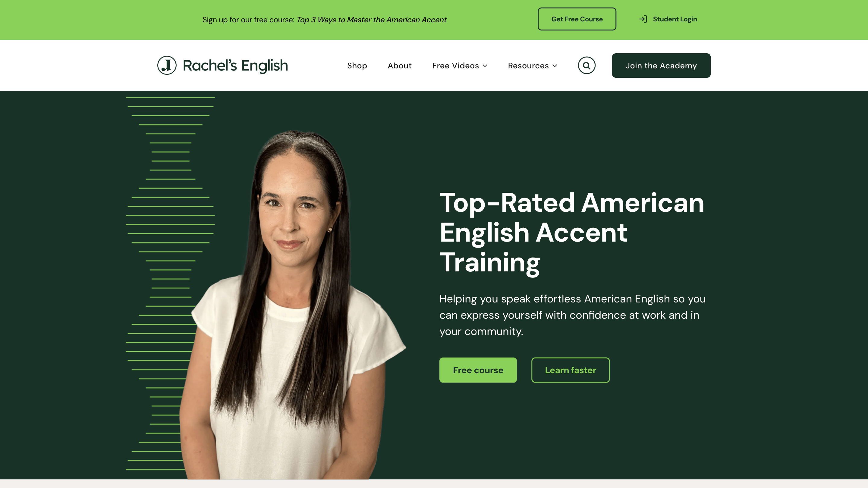Click the Rachel's English circular logo mark
Screen dimensions: 868x488
(167, 65)
